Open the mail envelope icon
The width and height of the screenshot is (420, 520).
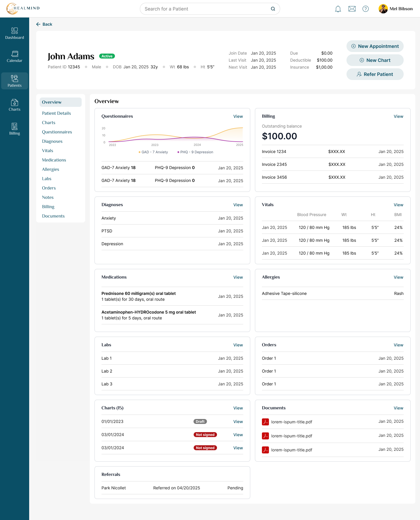point(352,9)
